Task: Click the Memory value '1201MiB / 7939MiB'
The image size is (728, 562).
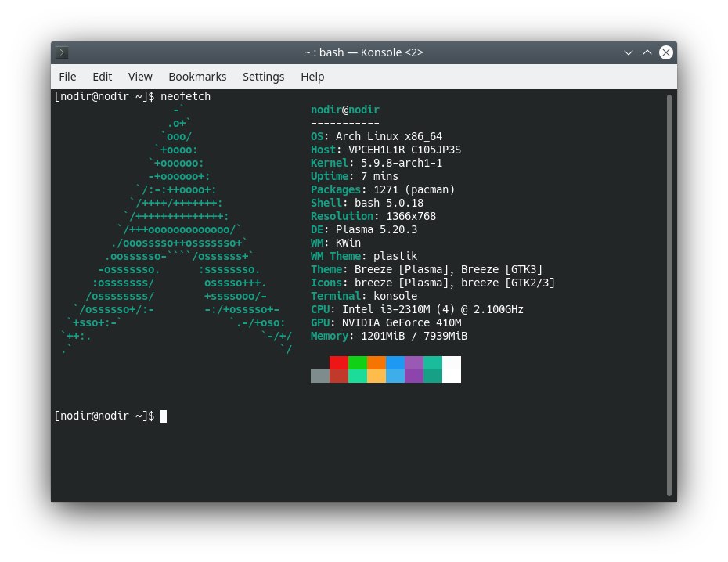Action: [x=414, y=336]
